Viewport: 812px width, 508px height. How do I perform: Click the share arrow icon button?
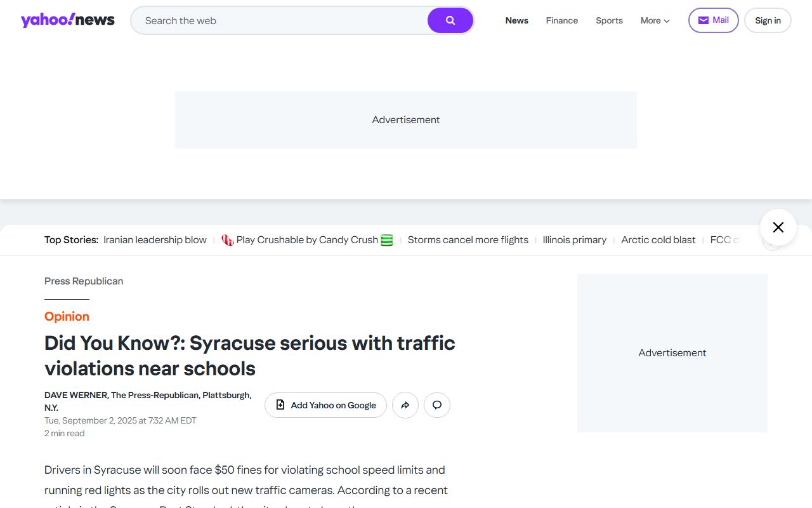pyautogui.click(x=405, y=405)
